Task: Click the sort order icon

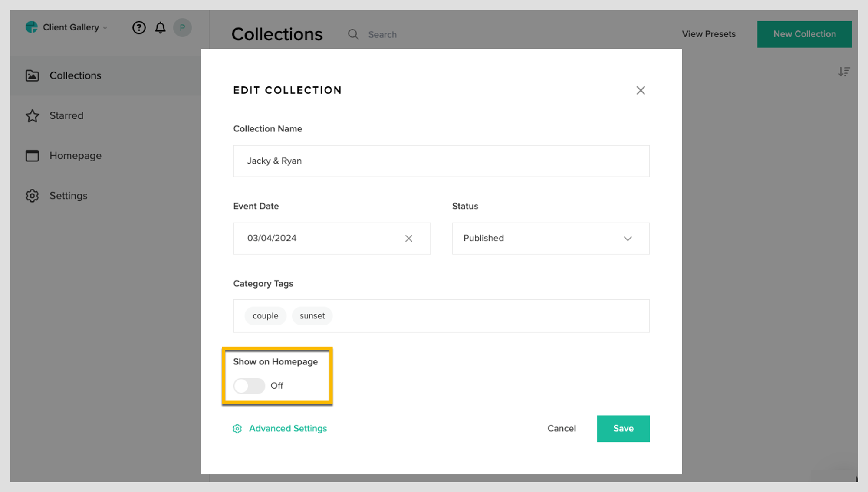Action: coord(844,72)
